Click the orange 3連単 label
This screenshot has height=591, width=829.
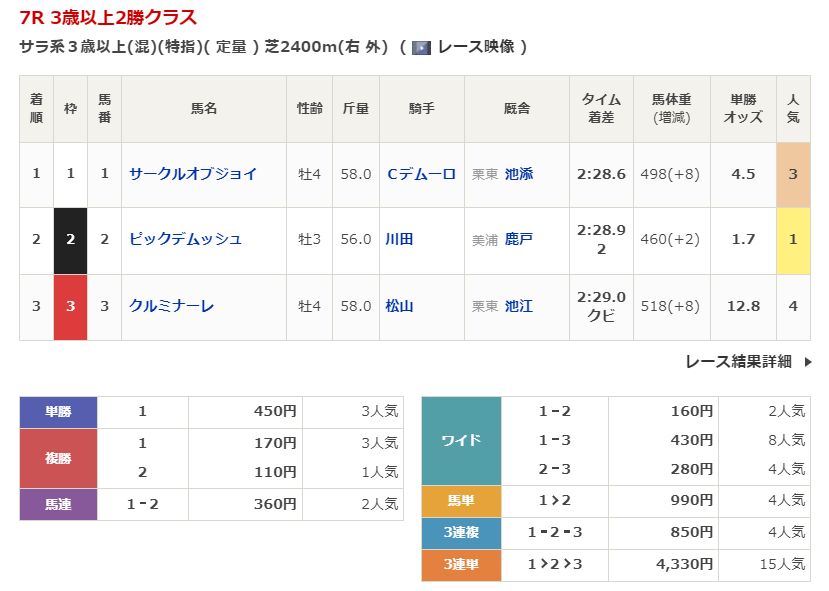point(461,565)
